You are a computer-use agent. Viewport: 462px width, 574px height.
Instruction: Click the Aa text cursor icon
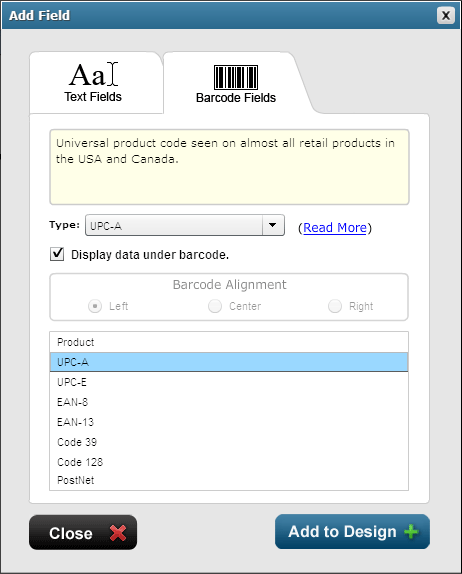coord(94,75)
